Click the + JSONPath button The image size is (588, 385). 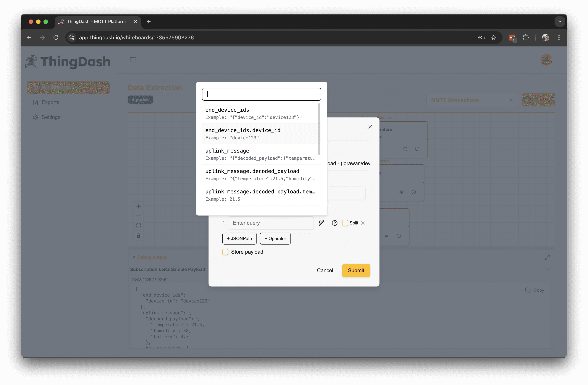(239, 239)
